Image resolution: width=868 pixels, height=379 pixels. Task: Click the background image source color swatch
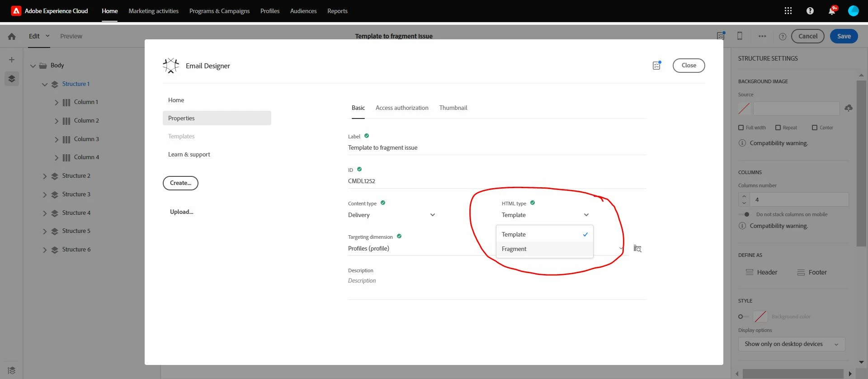coord(744,108)
